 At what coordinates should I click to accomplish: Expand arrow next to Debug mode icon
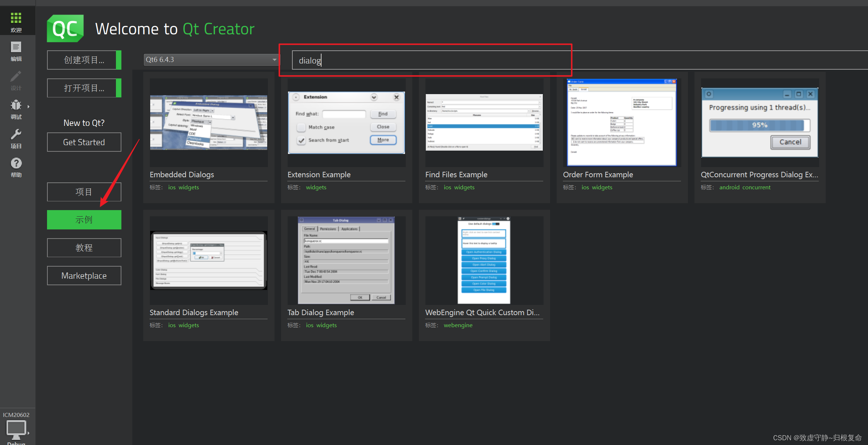coord(28,107)
